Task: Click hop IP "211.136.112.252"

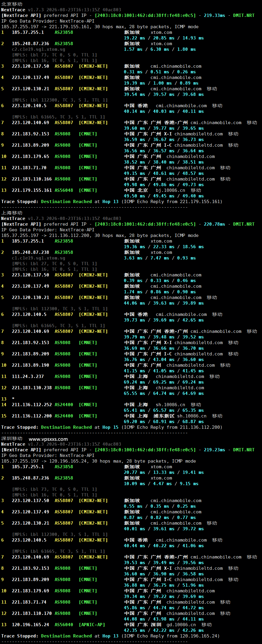Action: tap(32, 405)
